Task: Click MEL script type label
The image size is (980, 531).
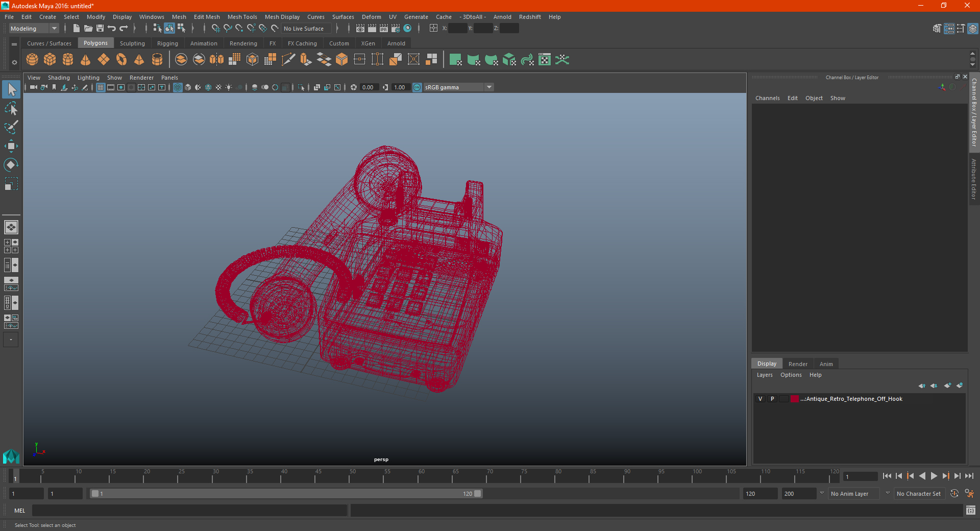Action: 20,511
